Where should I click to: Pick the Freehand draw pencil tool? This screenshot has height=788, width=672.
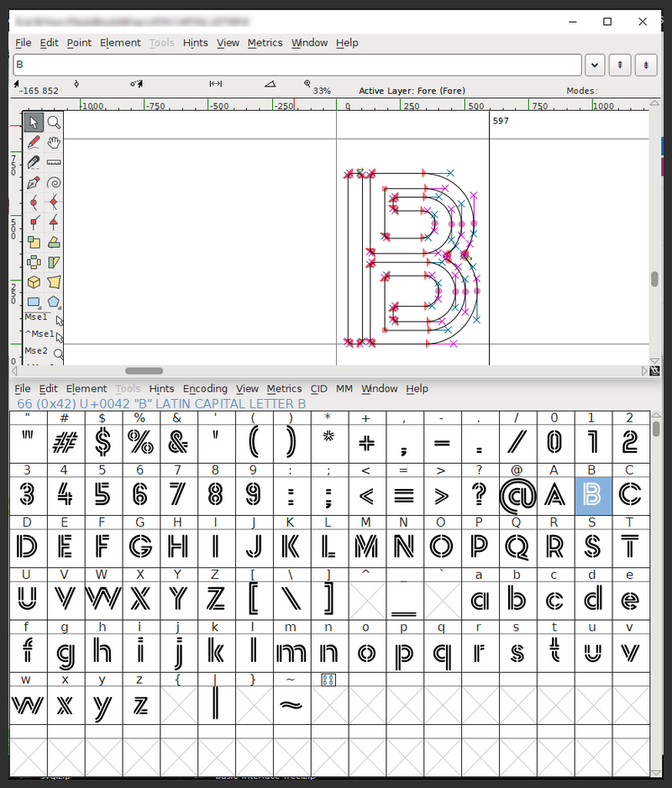(x=34, y=143)
